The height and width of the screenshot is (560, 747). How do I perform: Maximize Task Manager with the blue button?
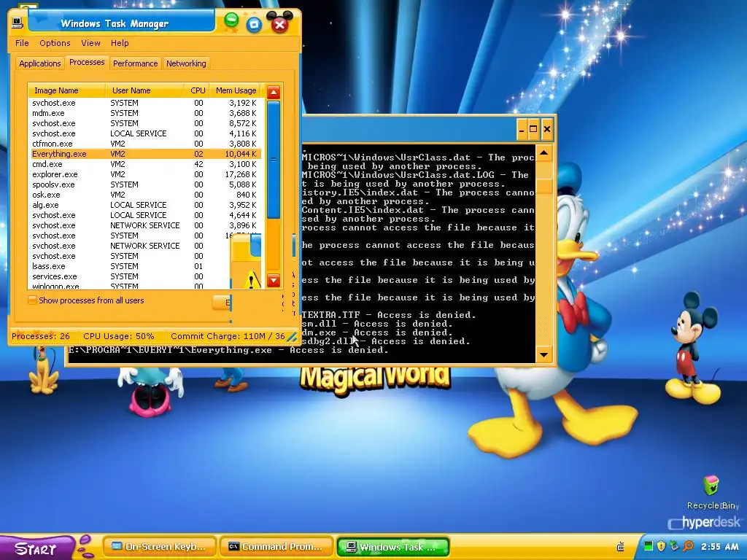255,24
